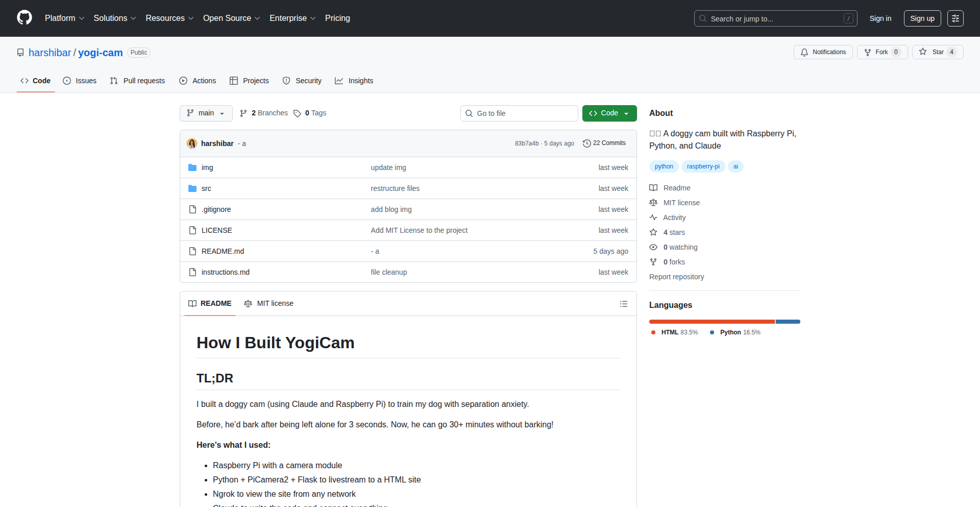The image size is (980, 507).
Task: Click the Notifications bell button
Action: click(823, 52)
